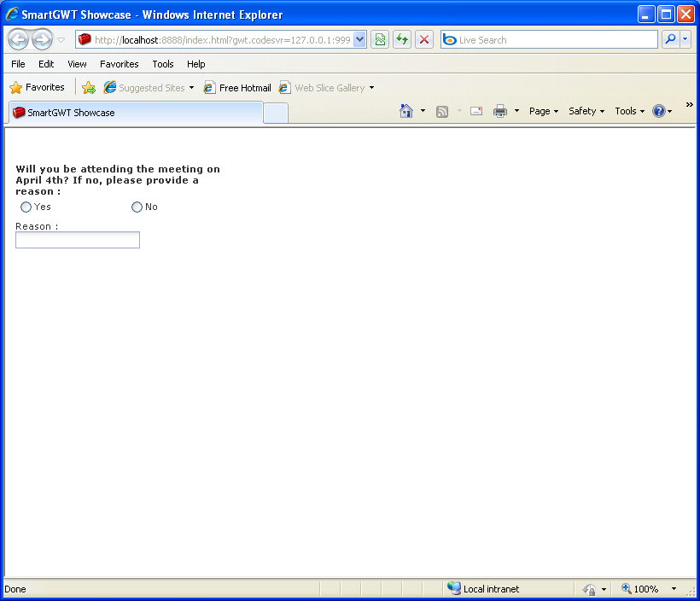The width and height of the screenshot is (700, 601).
Task: Open search provider options dropdown
Action: 685,40
